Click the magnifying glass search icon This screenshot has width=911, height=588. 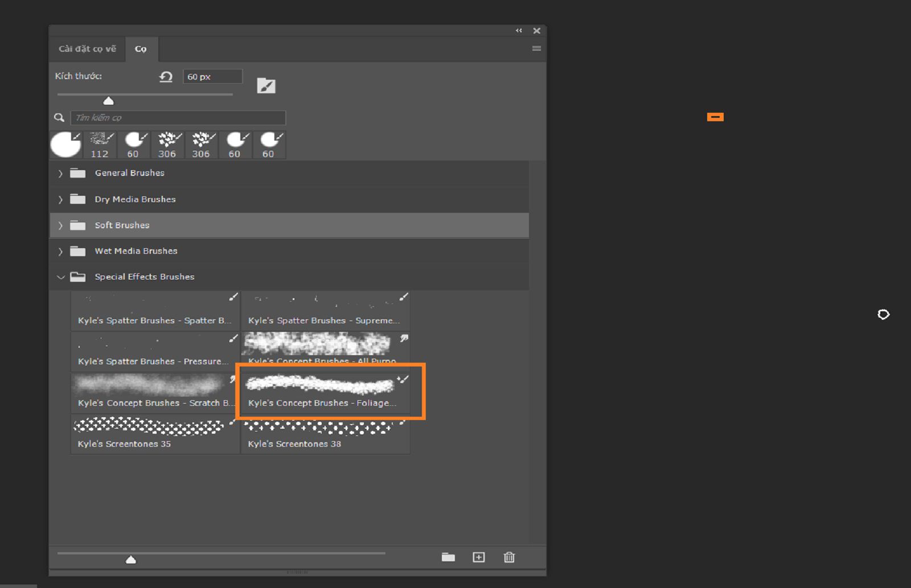click(59, 118)
